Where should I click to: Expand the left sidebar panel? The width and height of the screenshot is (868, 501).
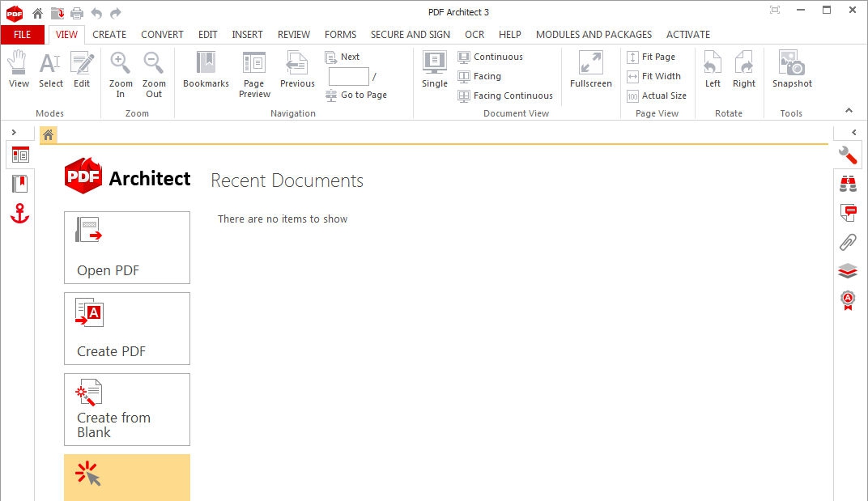(x=15, y=131)
